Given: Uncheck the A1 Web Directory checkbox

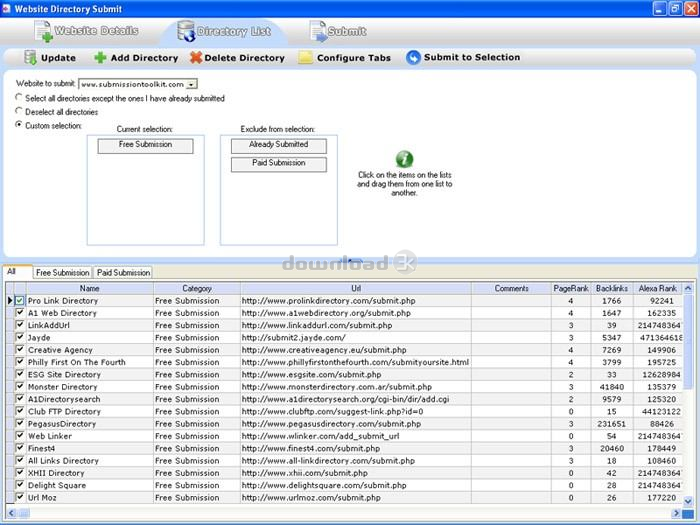Looking at the screenshot, I should click(20, 313).
